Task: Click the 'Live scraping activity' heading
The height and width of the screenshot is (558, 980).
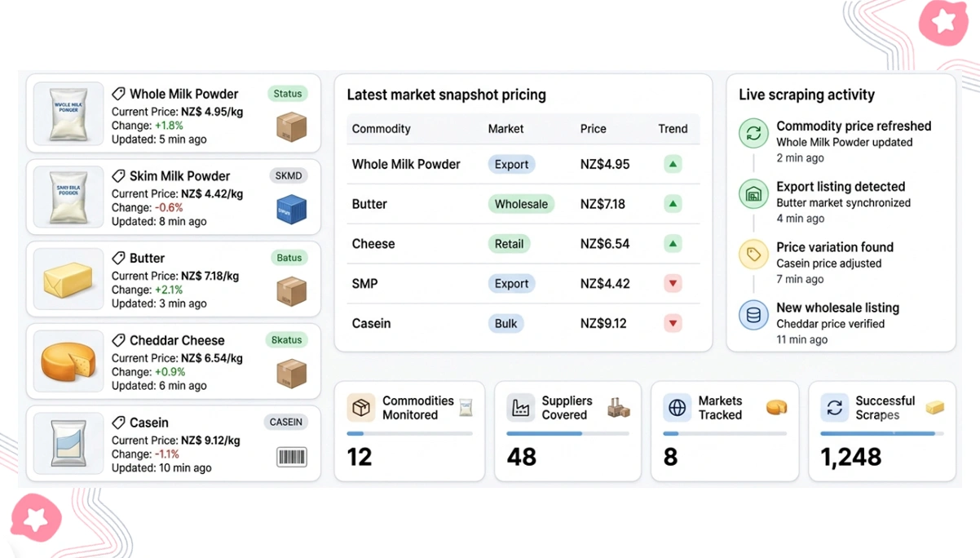Action: (x=806, y=95)
